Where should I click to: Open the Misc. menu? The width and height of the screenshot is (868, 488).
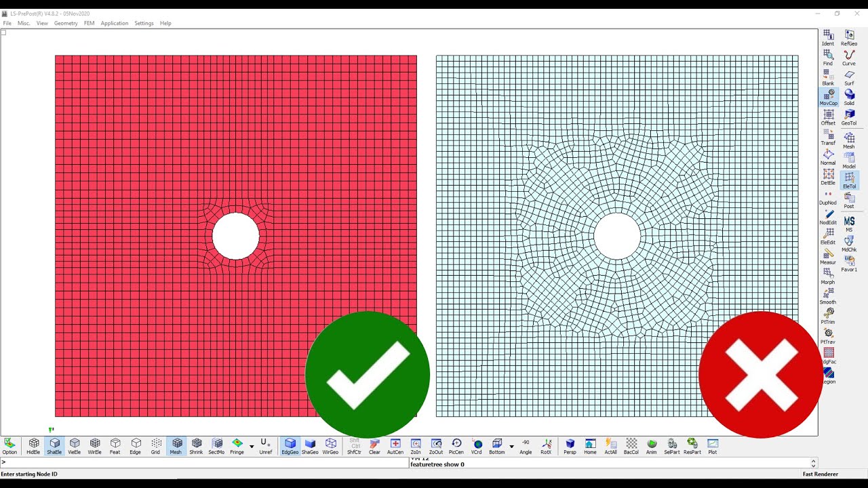[x=24, y=23]
